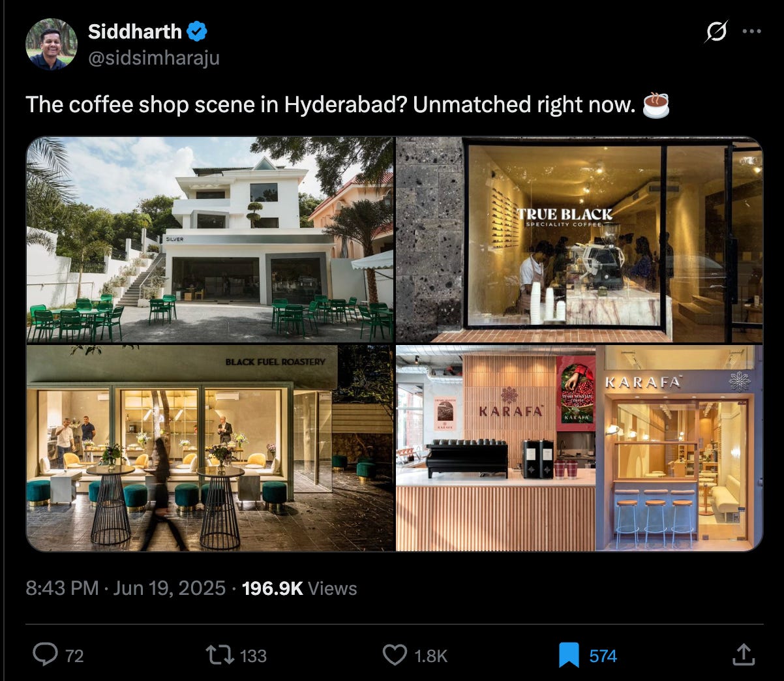Click the 1.8K likes count

[431, 656]
